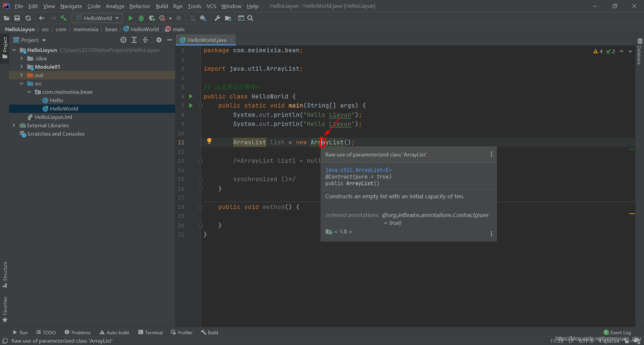Click the Synchronize/reload toolbar icon
This screenshot has width=644, height=345.
(x=28, y=18)
